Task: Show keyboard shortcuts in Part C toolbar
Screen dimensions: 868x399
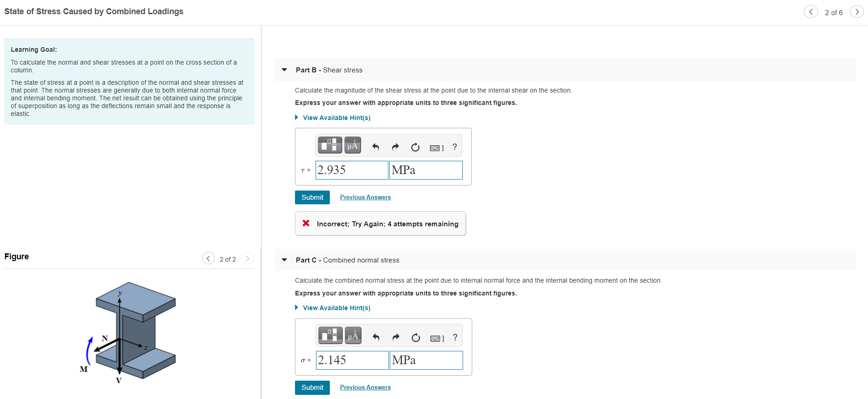Action: [x=437, y=338]
